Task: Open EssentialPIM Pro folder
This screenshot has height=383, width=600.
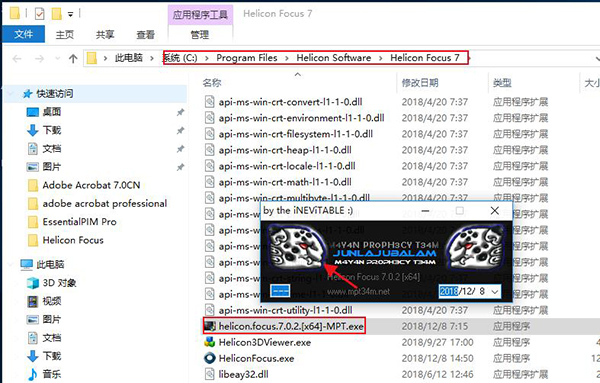Action: coord(80,222)
